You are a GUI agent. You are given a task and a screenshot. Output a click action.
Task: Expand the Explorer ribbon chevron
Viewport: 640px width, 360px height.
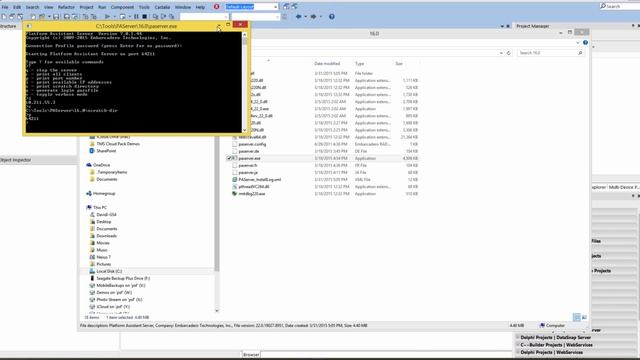(x=578, y=42)
